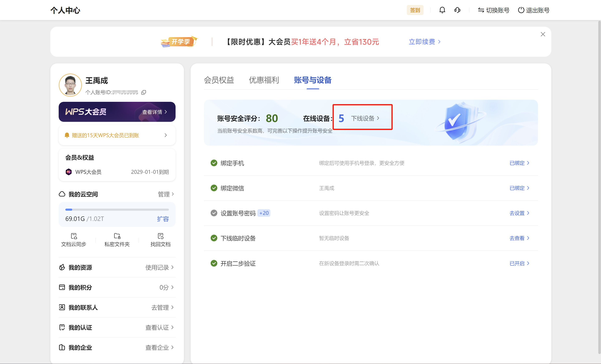The width and height of the screenshot is (601, 364).
Task: Click the +20 score badge
Action: click(264, 213)
